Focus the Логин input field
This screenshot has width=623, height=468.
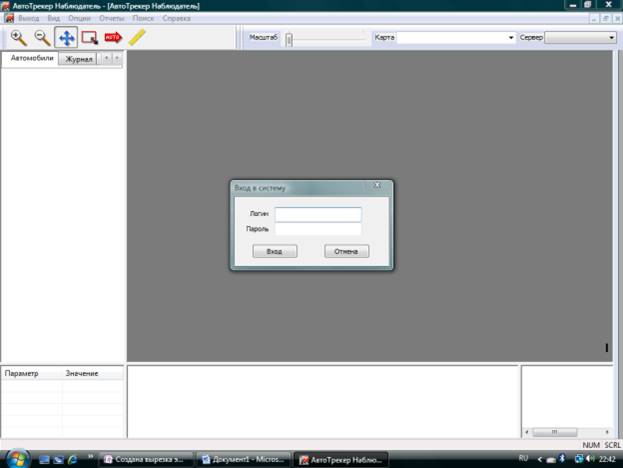[318, 214]
